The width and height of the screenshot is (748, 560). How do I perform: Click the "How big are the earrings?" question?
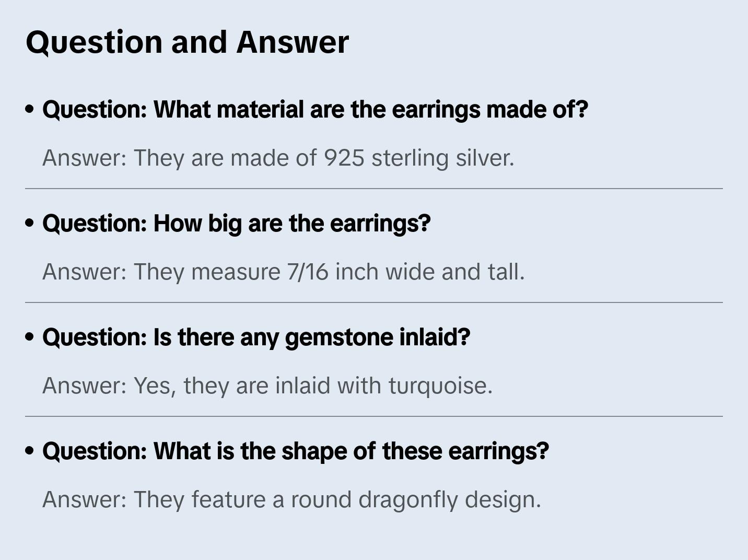(236, 224)
